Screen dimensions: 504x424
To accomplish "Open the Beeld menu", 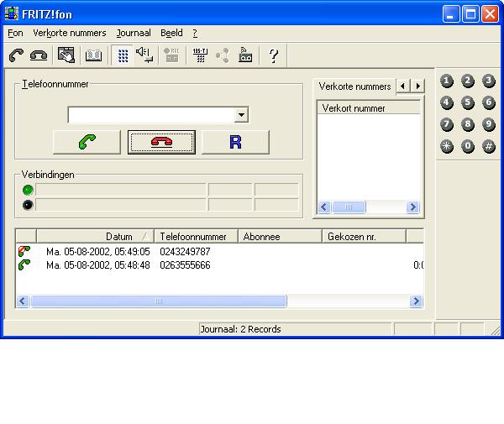I will (x=171, y=33).
